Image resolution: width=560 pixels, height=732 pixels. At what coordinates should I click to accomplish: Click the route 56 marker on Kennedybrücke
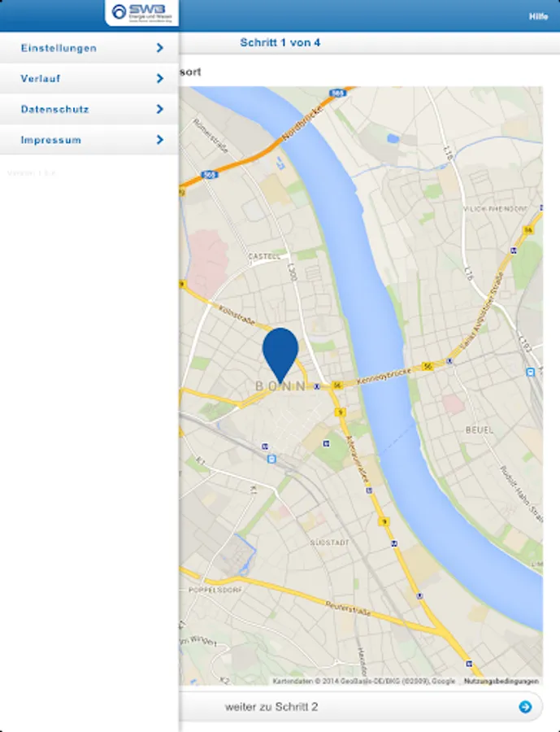pyautogui.click(x=427, y=367)
